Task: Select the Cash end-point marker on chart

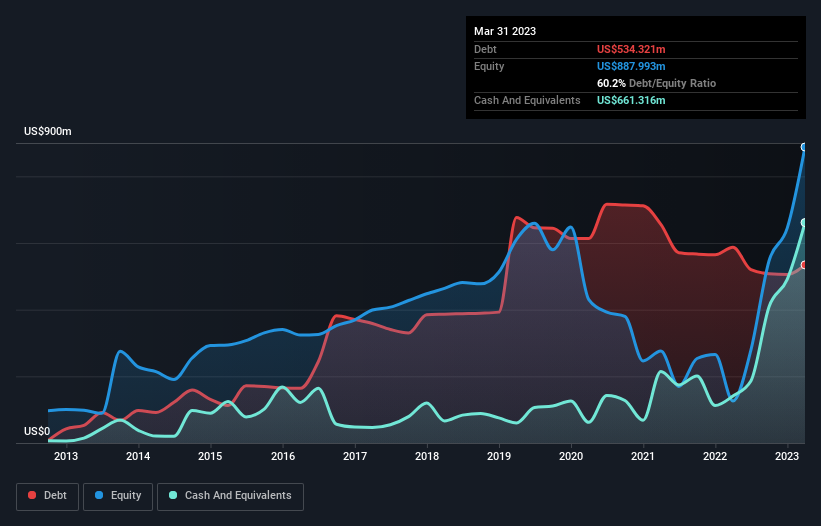Action: (x=804, y=222)
